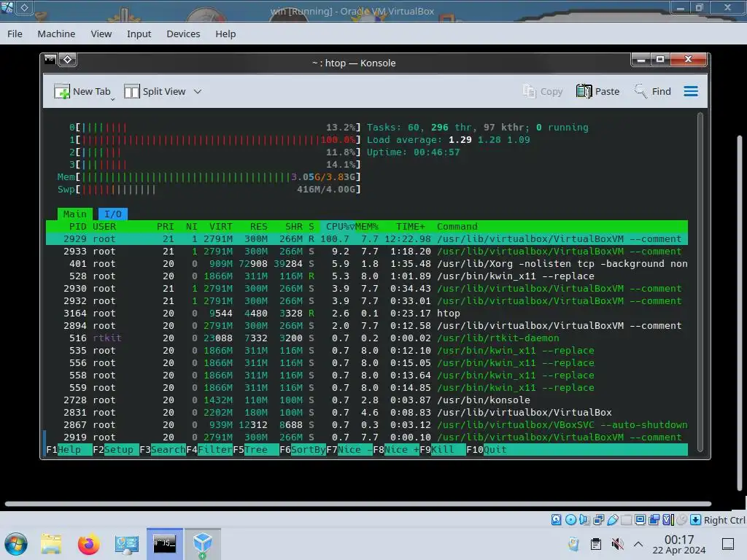Toggle the Konsole keep-on-all-desktops diamond button
The width and height of the screenshot is (747, 560).
coord(67,60)
